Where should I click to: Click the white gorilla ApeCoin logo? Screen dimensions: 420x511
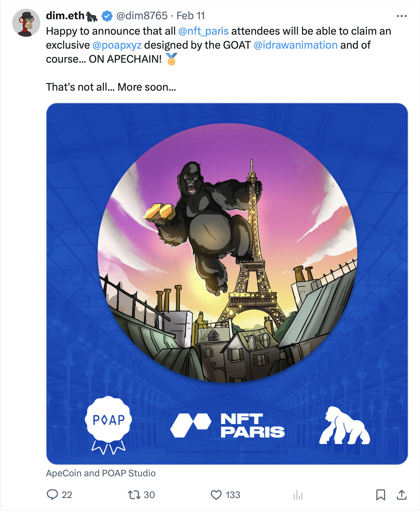point(344,425)
